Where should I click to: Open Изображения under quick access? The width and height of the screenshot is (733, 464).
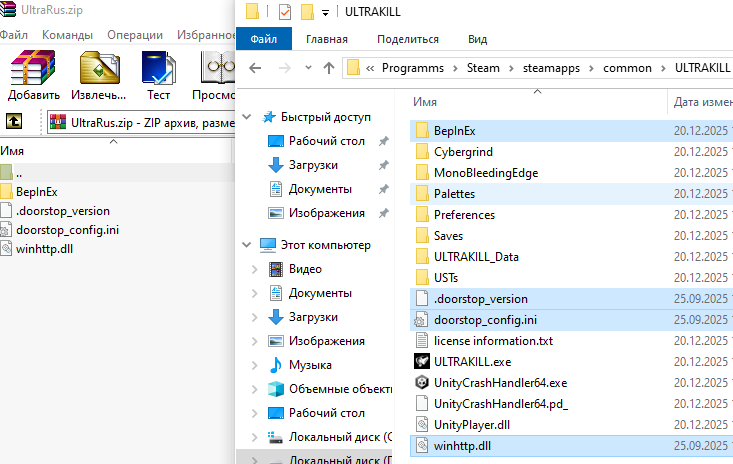pos(326,213)
